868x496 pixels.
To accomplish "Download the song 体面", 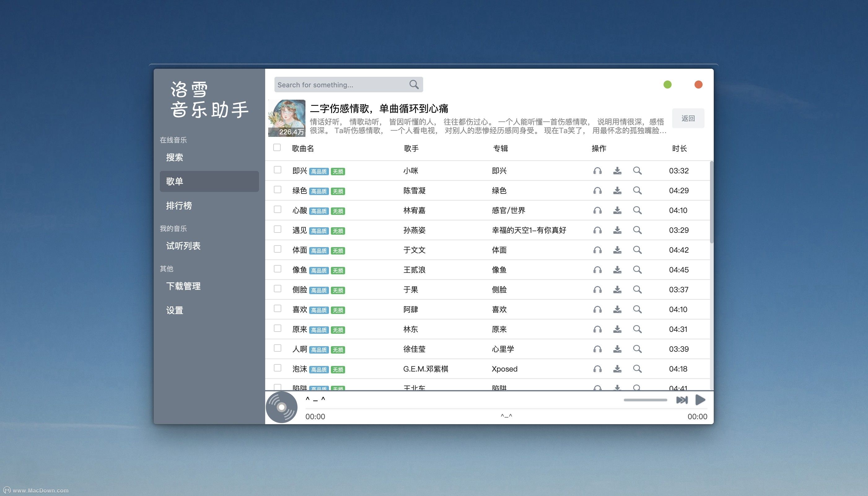I will pos(617,250).
